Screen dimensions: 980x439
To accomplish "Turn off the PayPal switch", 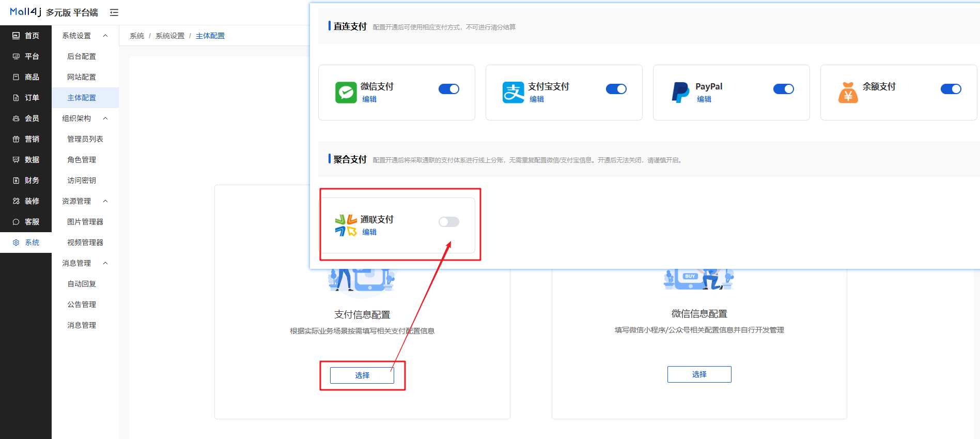I will [x=784, y=89].
